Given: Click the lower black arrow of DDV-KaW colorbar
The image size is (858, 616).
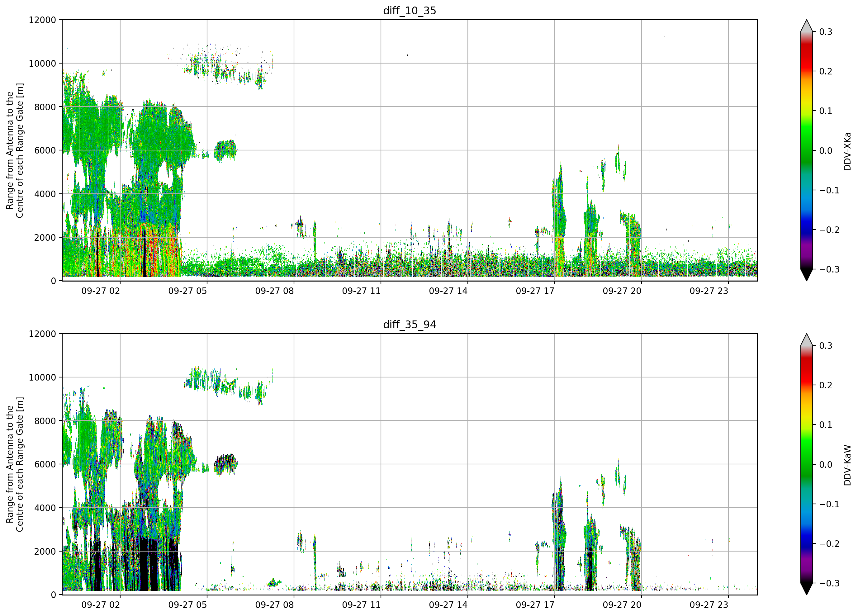Looking at the screenshot, I should point(807,589).
